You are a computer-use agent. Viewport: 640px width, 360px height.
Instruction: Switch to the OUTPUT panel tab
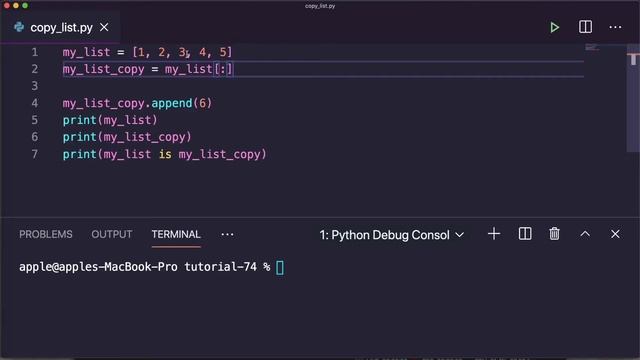pyautogui.click(x=112, y=234)
